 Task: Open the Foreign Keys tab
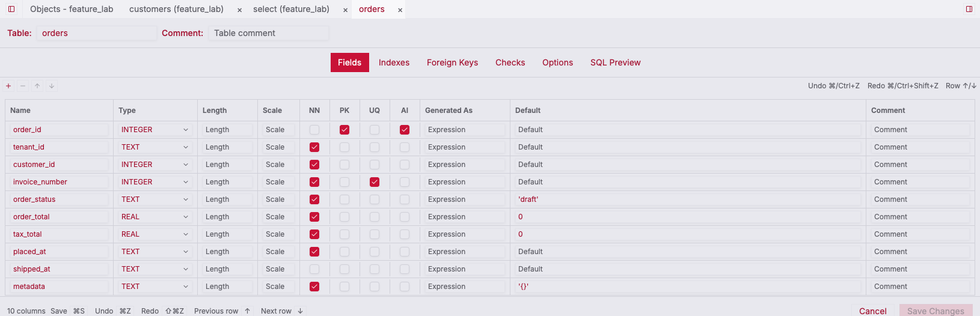452,62
